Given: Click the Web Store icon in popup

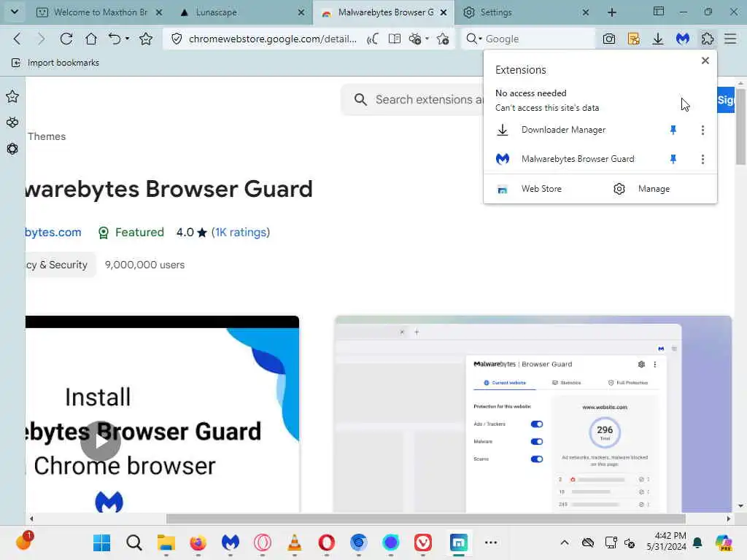Looking at the screenshot, I should [x=503, y=189].
